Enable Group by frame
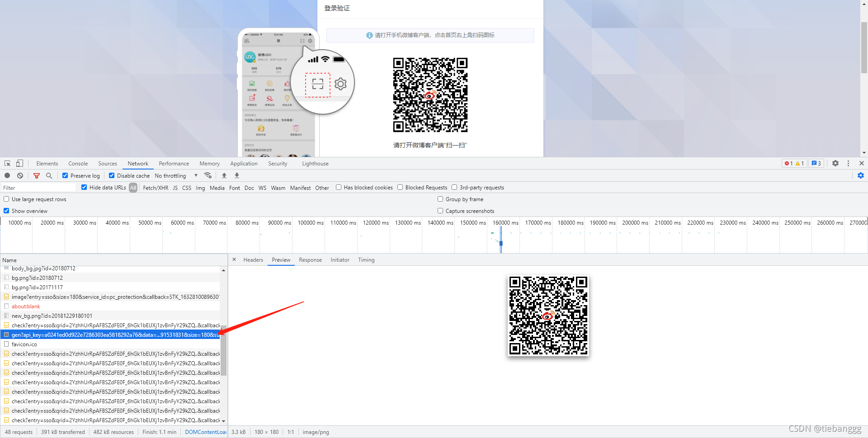This screenshot has width=868, height=438. coord(440,199)
